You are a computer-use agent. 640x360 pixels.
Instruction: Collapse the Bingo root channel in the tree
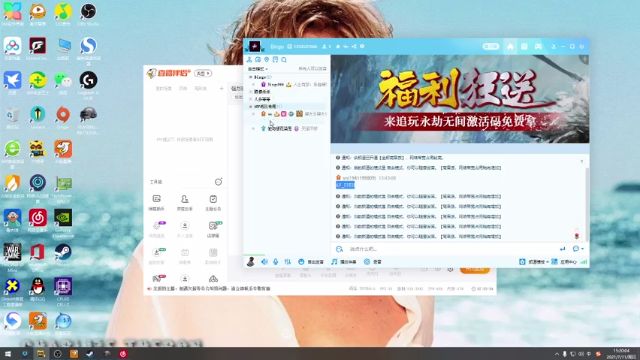pyautogui.click(x=251, y=77)
